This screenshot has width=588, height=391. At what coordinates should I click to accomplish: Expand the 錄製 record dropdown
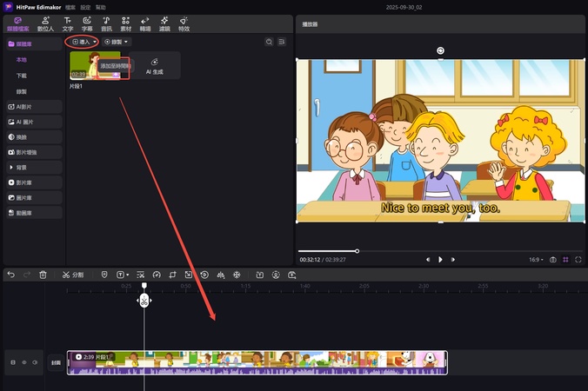[x=117, y=42]
